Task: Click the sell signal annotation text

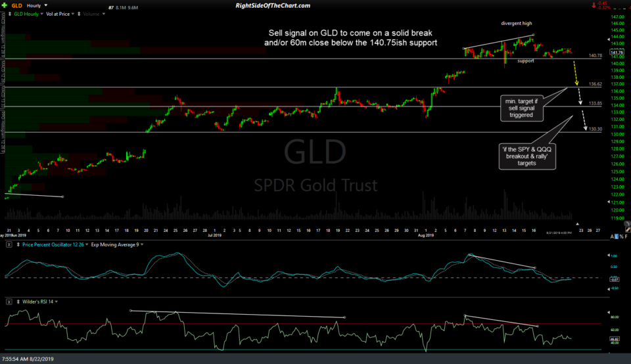Action: [x=350, y=38]
